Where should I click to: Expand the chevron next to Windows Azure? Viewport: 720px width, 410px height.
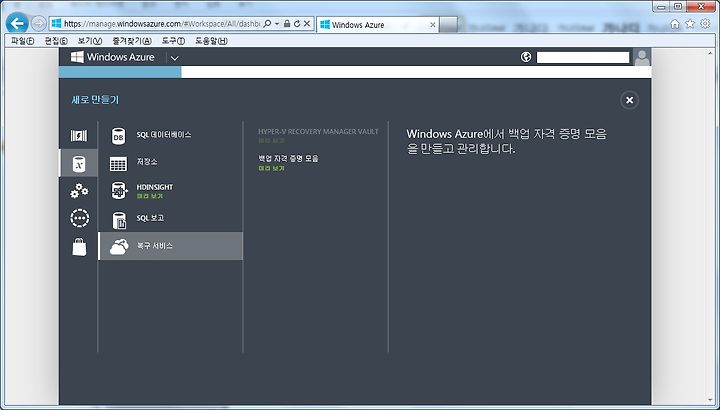(174, 58)
